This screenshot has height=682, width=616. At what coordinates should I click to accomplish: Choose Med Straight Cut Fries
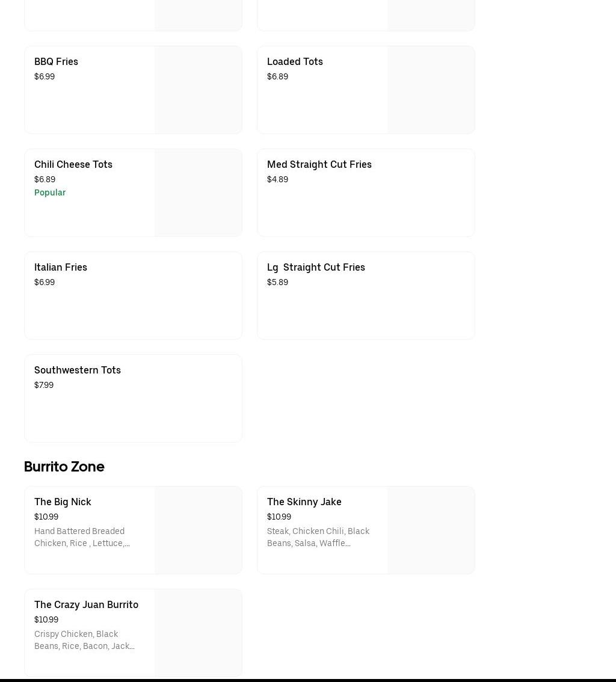pos(319,164)
